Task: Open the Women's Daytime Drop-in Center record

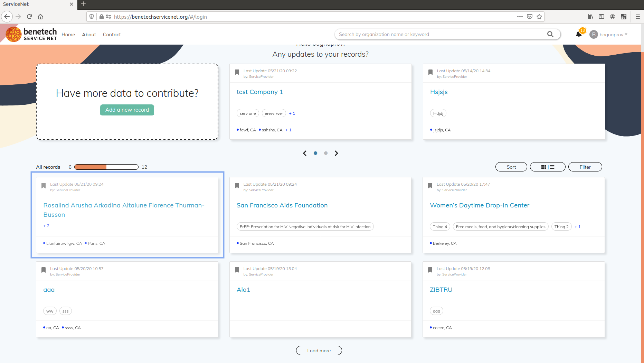Action: (480, 205)
